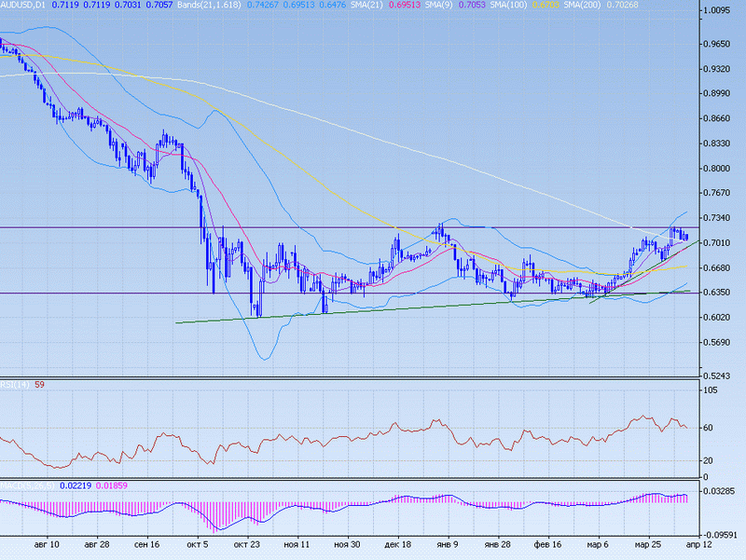Click the 0.7340 price axis label

717,218
